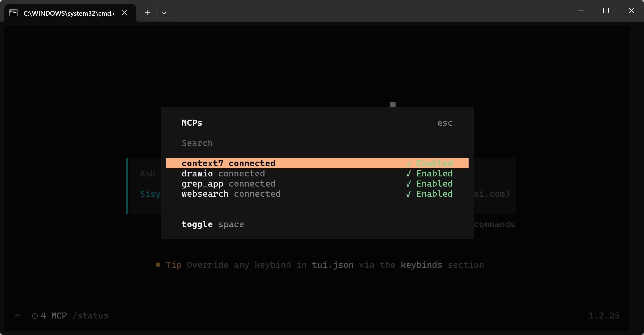The height and width of the screenshot is (335, 644).
Task: Click the tilde path in status bar
Action: click(x=17, y=316)
